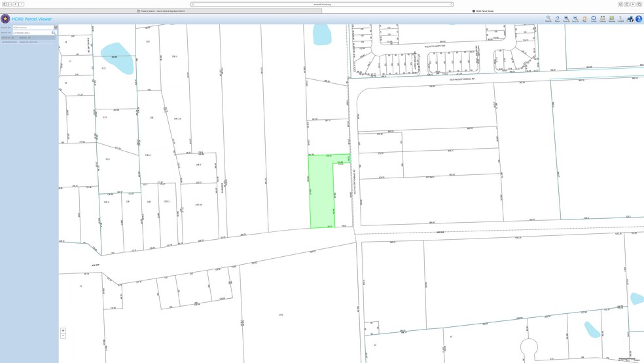Sort results by Parcel ID column
This screenshot has height=363, width=644.
pos(8,37)
